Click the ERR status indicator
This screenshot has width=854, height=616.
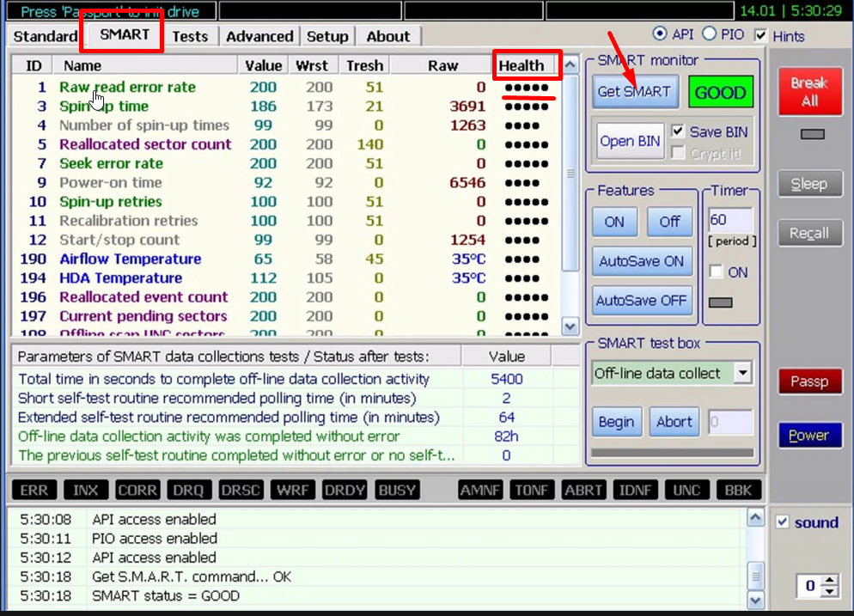pos(34,490)
